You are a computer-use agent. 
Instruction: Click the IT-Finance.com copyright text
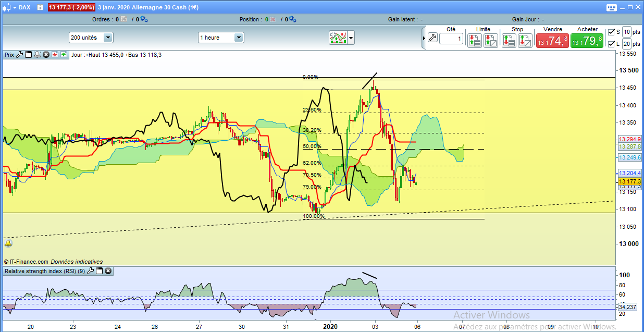coord(26,262)
